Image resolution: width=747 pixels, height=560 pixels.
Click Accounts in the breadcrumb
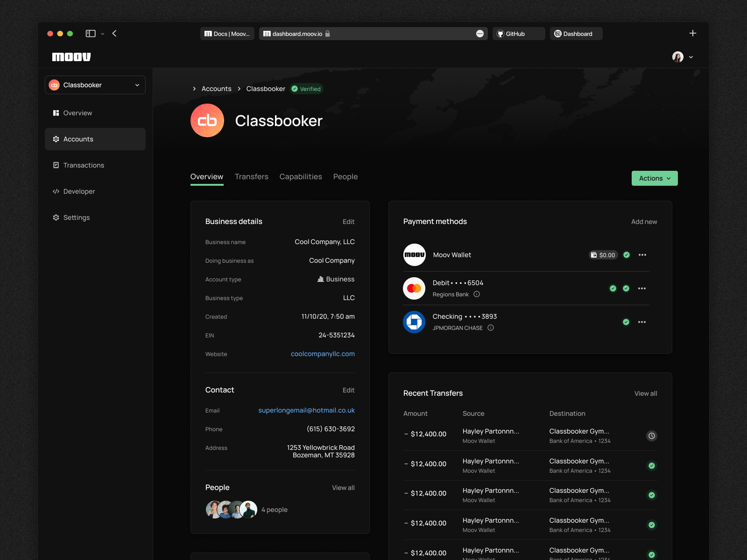tap(217, 89)
